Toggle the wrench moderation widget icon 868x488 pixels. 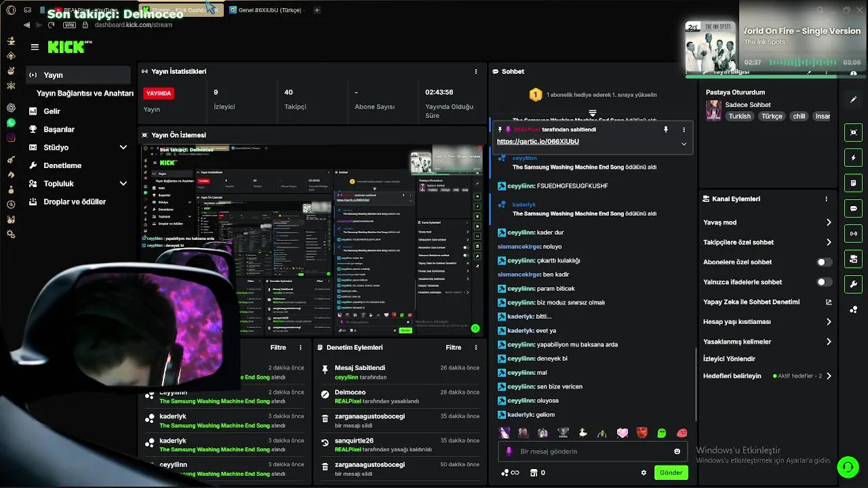coord(854,284)
